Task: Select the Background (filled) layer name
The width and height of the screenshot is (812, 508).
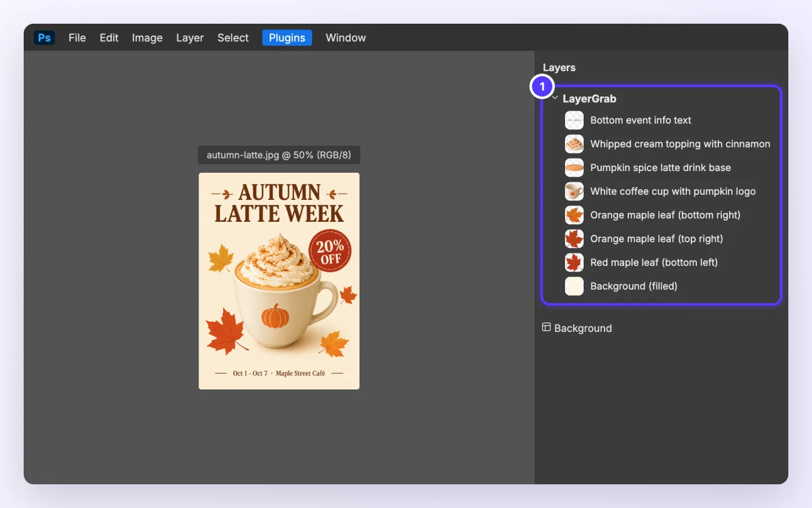Action: click(634, 286)
